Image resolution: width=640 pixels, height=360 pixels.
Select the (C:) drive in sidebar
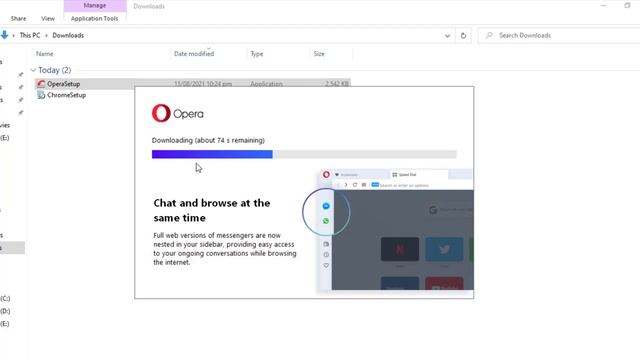pyautogui.click(x=5, y=298)
